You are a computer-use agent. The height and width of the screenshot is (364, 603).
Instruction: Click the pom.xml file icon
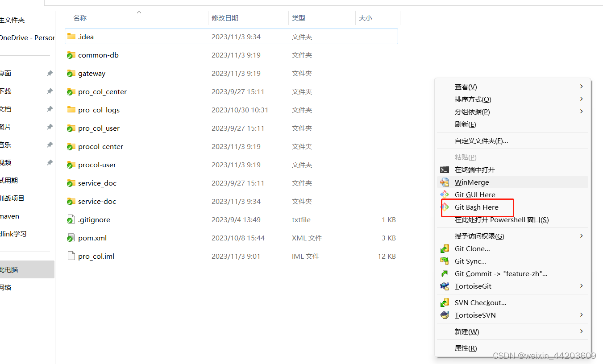click(71, 238)
